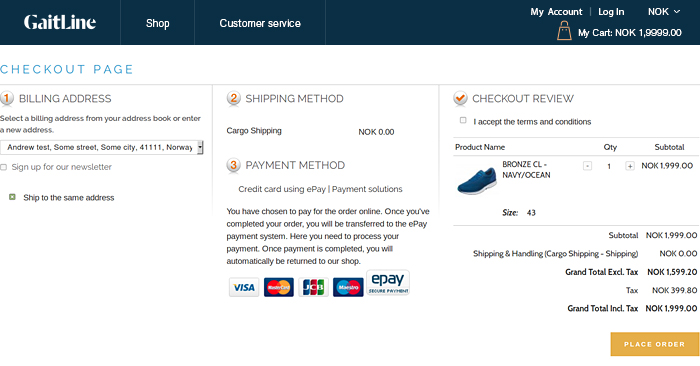This screenshot has width=700, height=366.
Task: Click the Checkout Review checkmark icon
Action: [460, 98]
